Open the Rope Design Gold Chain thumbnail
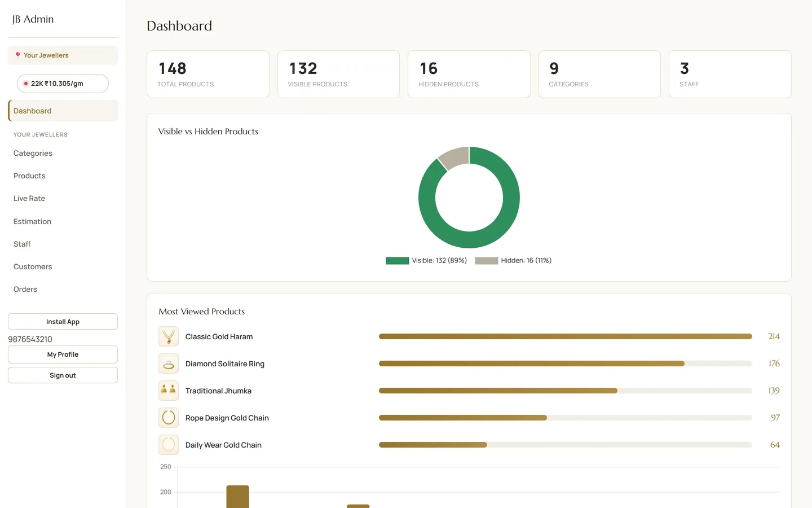This screenshot has width=812, height=508. pyautogui.click(x=169, y=418)
